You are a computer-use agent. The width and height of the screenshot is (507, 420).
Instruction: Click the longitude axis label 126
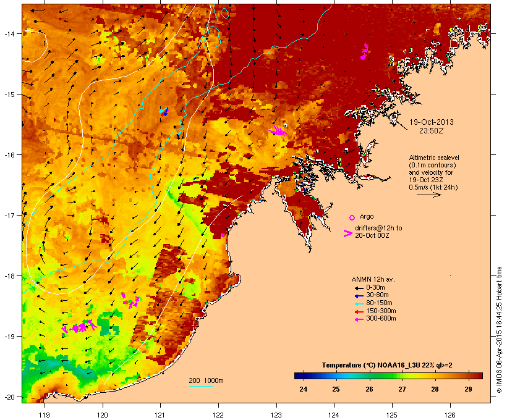[449, 415]
